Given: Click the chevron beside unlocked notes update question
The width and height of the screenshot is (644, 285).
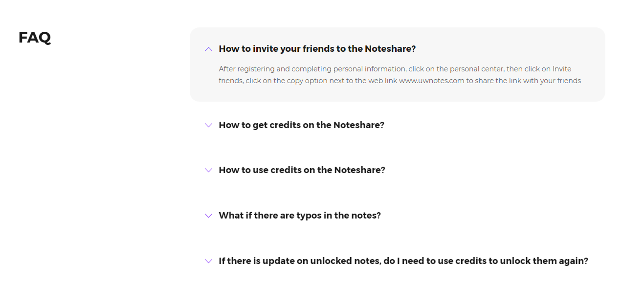Looking at the screenshot, I should (209, 261).
